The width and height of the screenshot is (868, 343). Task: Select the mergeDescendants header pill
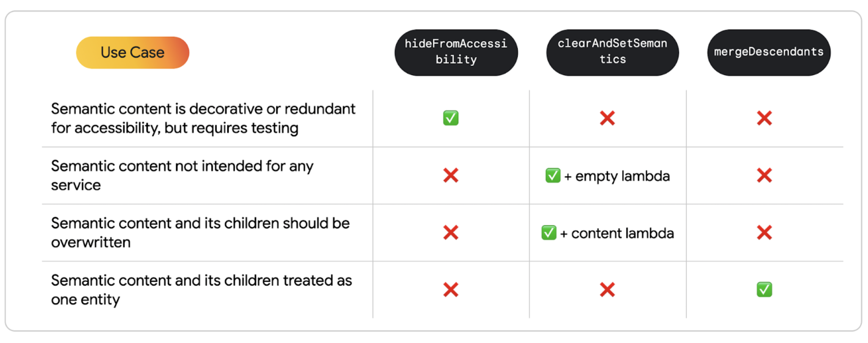(768, 52)
